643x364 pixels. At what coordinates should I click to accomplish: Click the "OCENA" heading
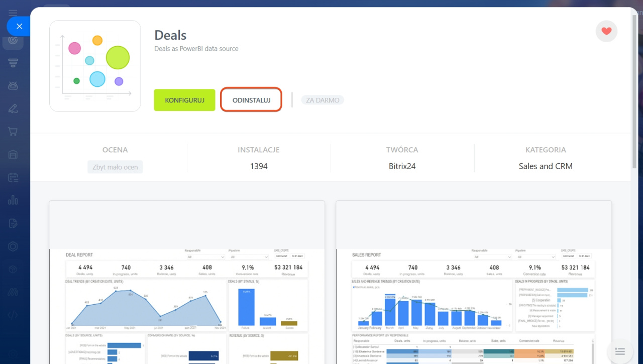pos(115,150)
